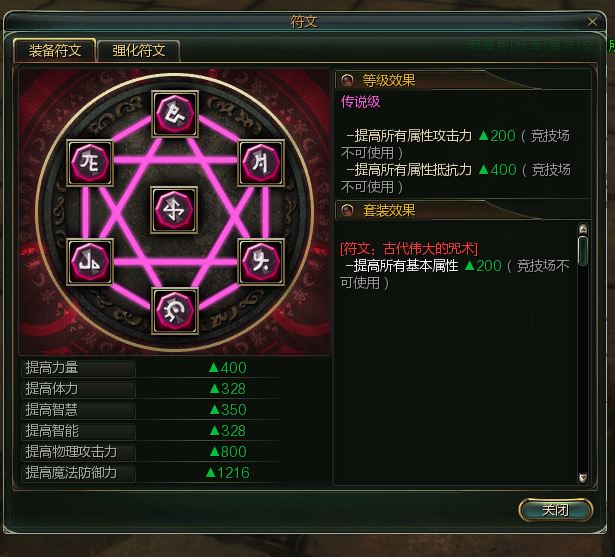615x557 pixels.
Task: Click the scrollbar thumb in set effects panel
Action: (583, 251)
